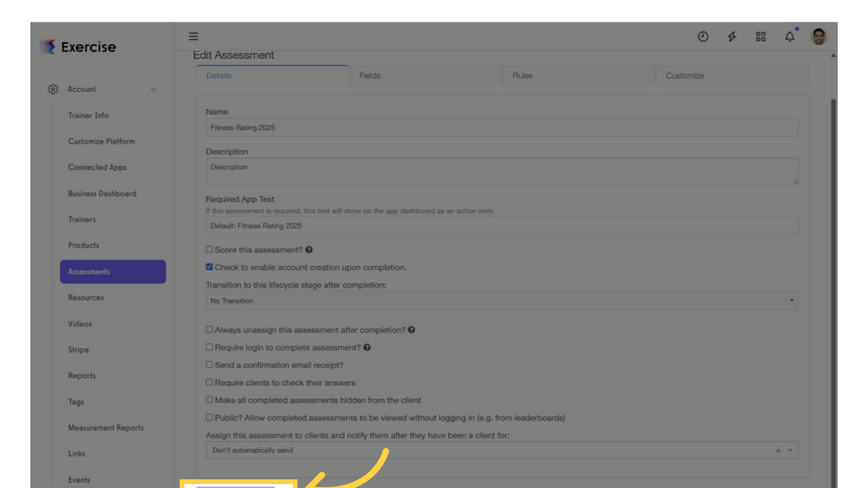Image resolution: width=868 pixels, height=488 pixels.
Task: Open the apps grid icon
Action: [x=761, y=37]
